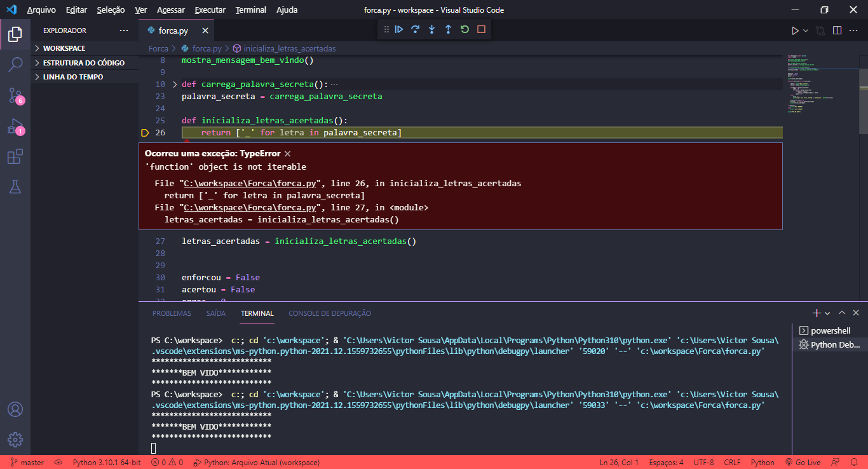This screenshot has width=868, height=469.
Task: Maximize the panel size with caret icon
Action: (842, 313)
